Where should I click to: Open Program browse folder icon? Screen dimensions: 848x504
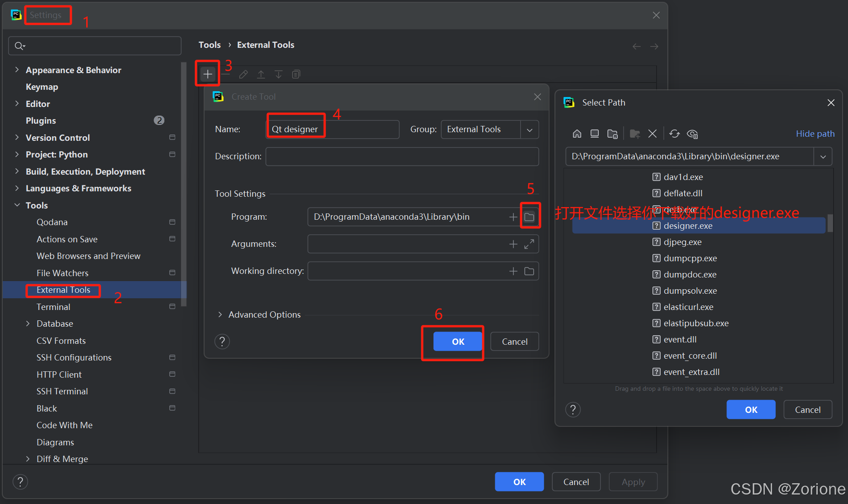pyautogui.click(x=529, y=217)
